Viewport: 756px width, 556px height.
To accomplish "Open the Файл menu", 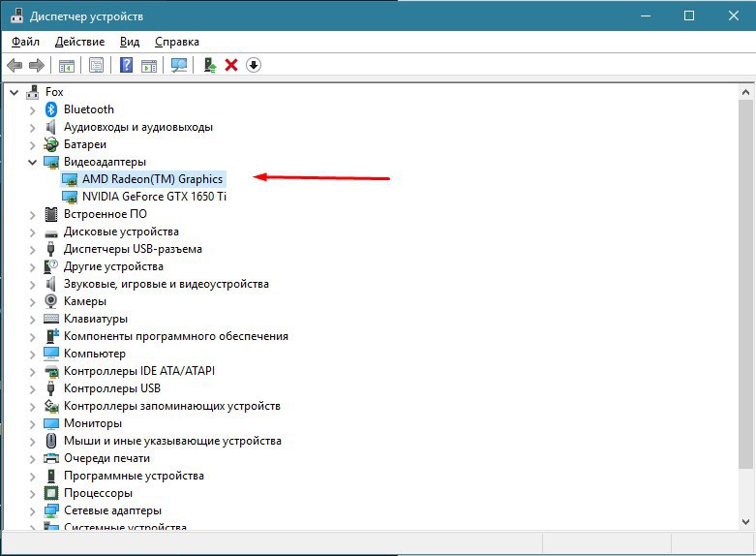I will (25, 42).
